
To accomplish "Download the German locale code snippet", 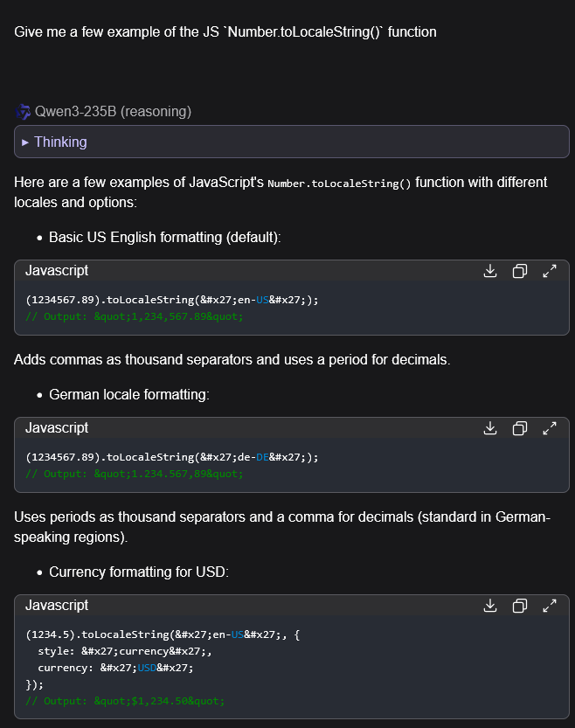I will click(x=490, y=428).
